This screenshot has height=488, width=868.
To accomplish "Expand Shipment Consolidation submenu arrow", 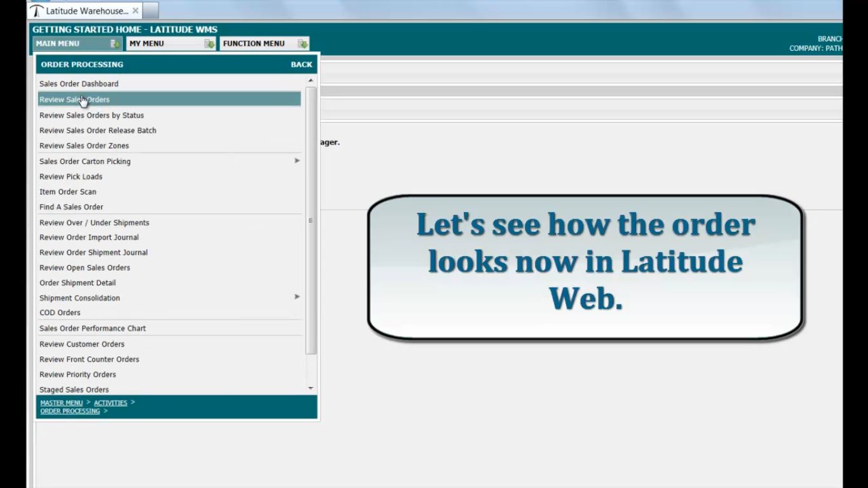I will pos(297,297).
